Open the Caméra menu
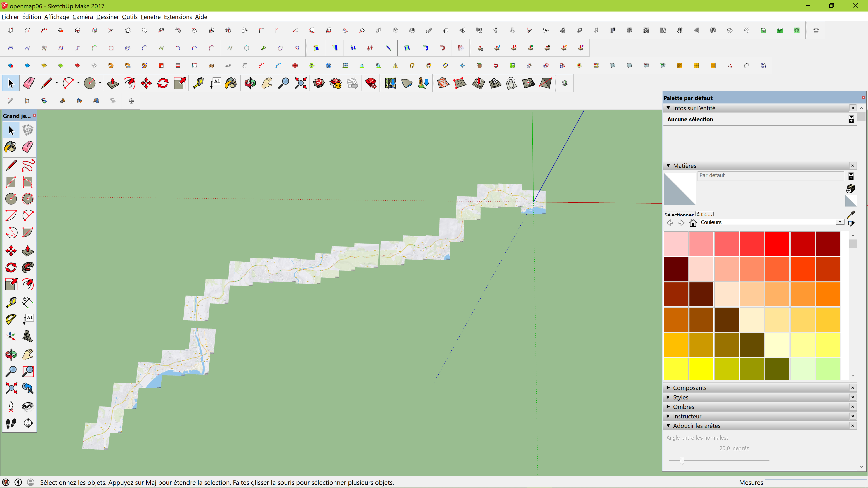 tap(83, 17)
